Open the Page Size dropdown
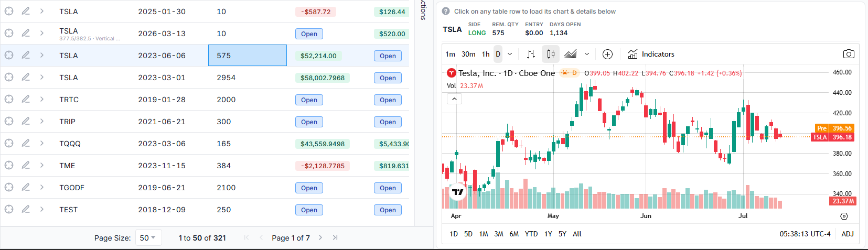The height and width of the screenshot is (250, 868). coord(148,237)
